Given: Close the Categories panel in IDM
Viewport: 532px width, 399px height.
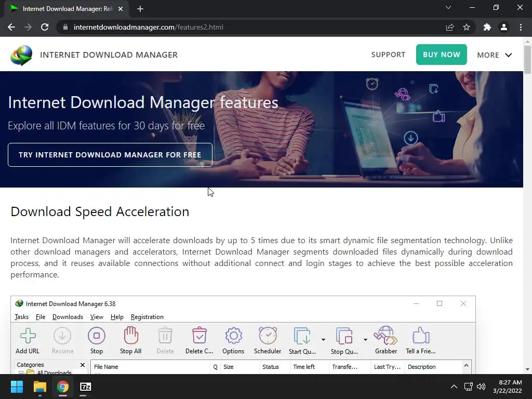Looking at the screenshot, I should pyautogui.click(x=83, y=365).
